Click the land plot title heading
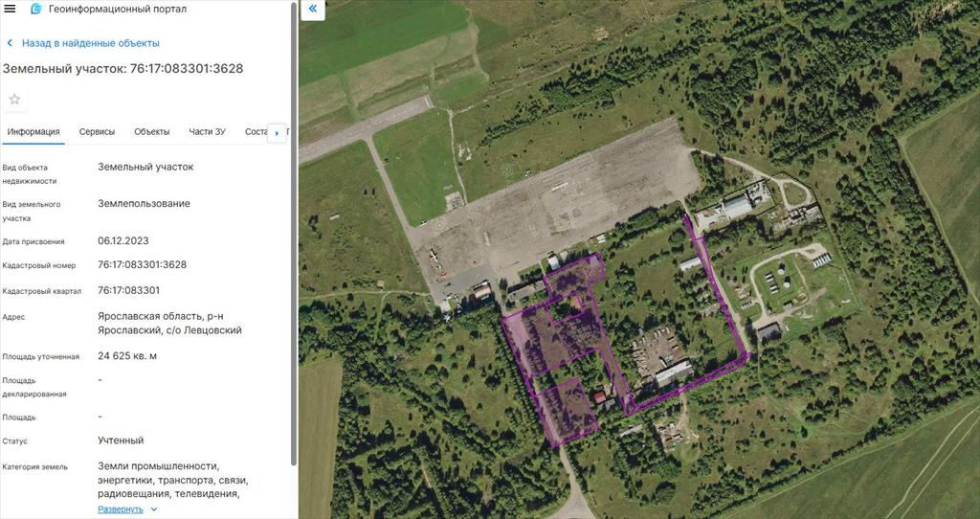Viewport: 980px width, 519px height. [122, 69]
